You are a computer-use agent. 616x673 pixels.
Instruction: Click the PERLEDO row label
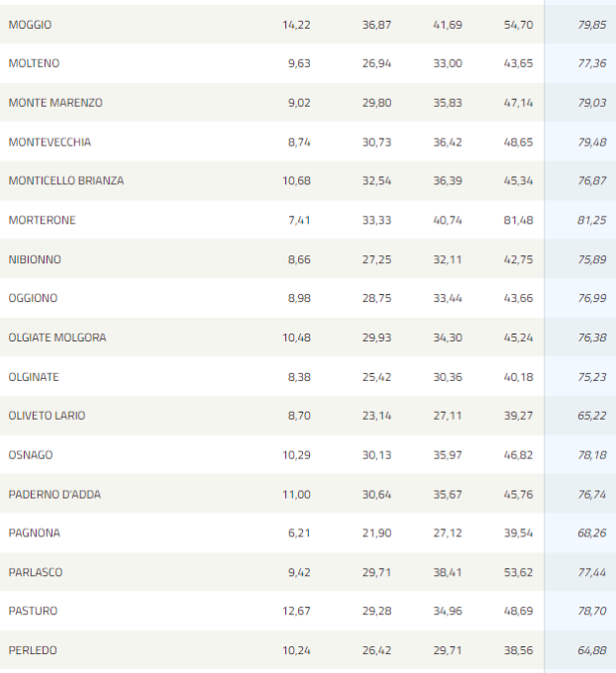(33, 650)
